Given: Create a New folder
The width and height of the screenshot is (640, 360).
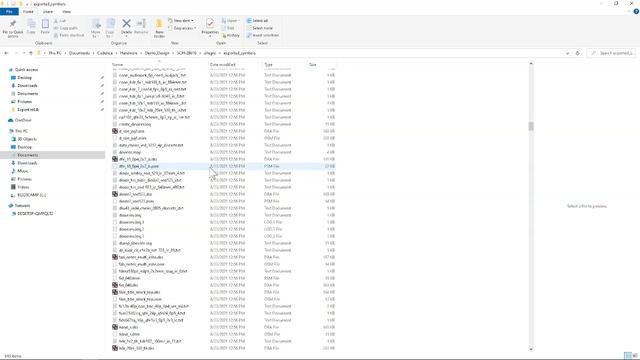Looking at the screenshot, I should (x=159, y=28).
